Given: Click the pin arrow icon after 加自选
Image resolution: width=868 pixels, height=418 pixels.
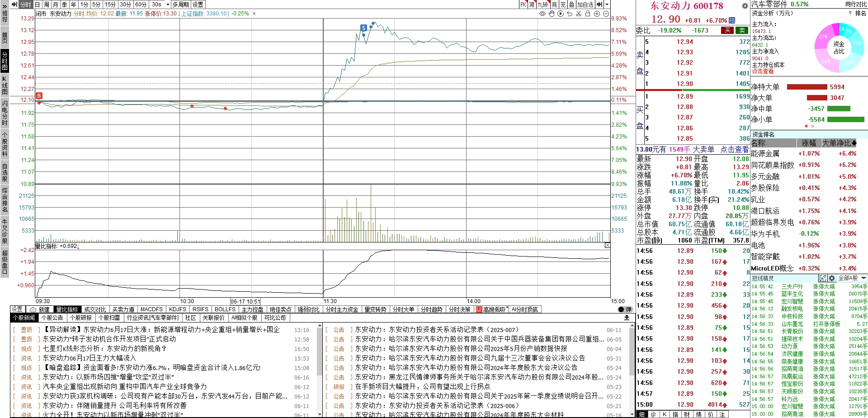Looking at the screenshot, I should point(599,5).
